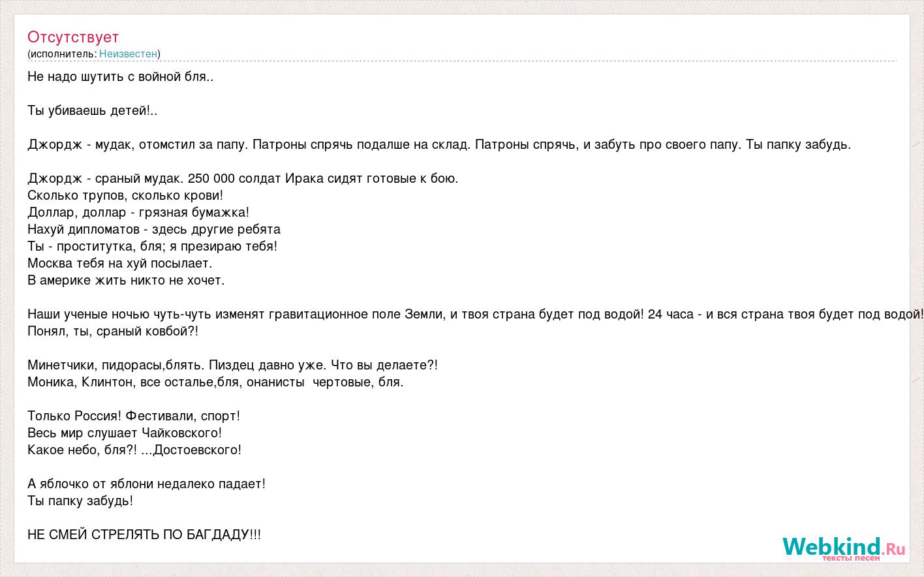Click the line 'В америке жить никто не хочет.'
Screen dimensions: 924x577
click(126, 280)
